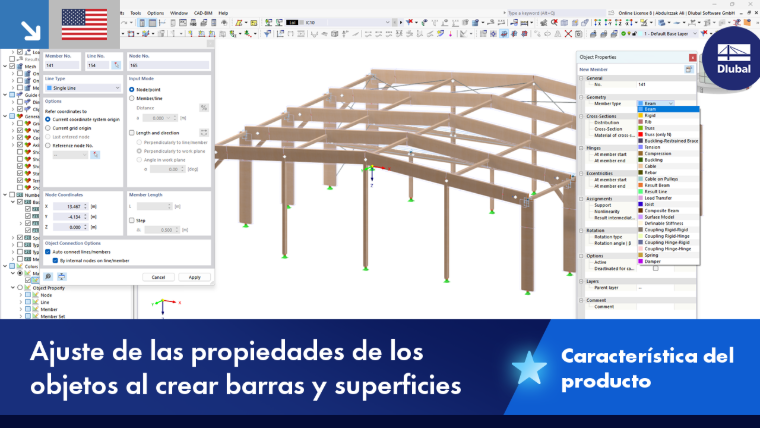The height and width of the screenshot is (428, 760).
Task: Open the Line Type Single Line dropdown
Action: 82,88
